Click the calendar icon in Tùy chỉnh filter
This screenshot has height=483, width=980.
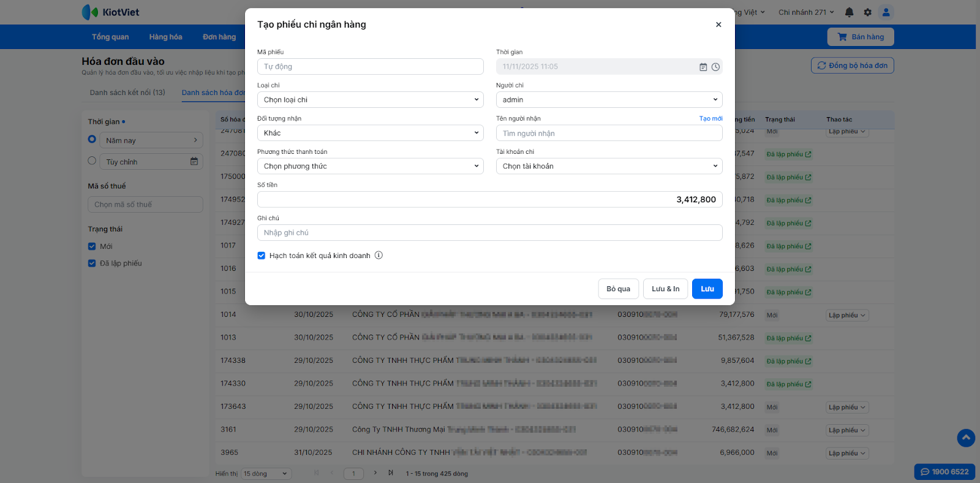[x=194, y=162]
